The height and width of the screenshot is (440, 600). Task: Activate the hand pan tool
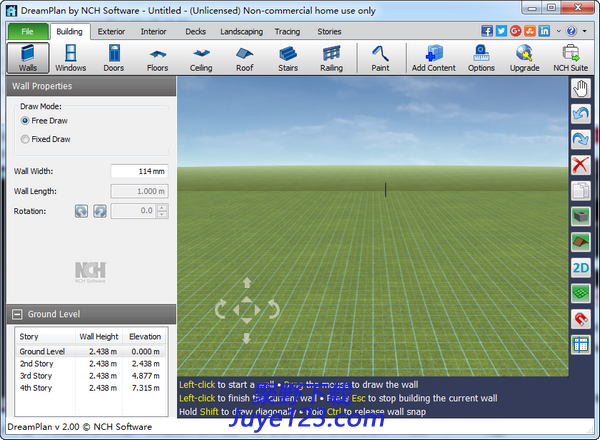coord(581,88)
